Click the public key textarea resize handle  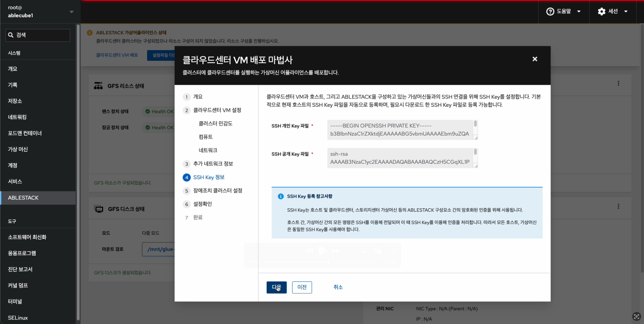click(x=476, y=166)
